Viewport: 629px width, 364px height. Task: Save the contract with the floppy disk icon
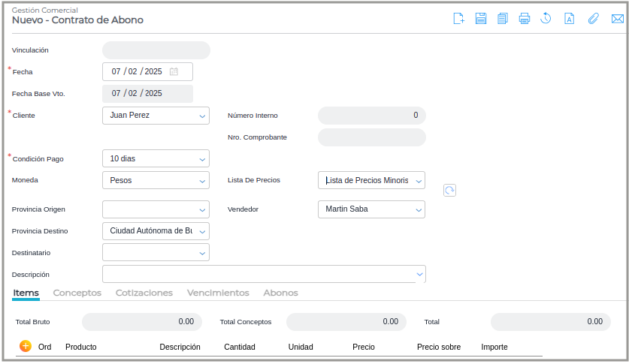point(481,19)
